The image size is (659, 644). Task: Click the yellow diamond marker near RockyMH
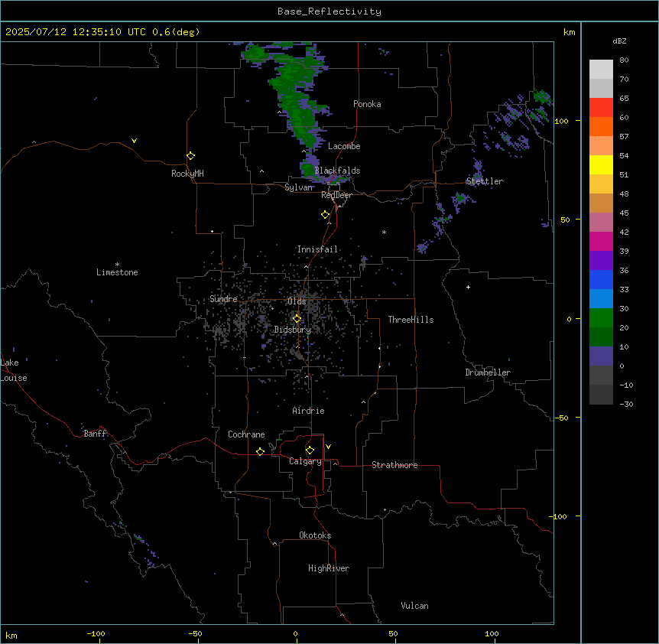point(191,155)
